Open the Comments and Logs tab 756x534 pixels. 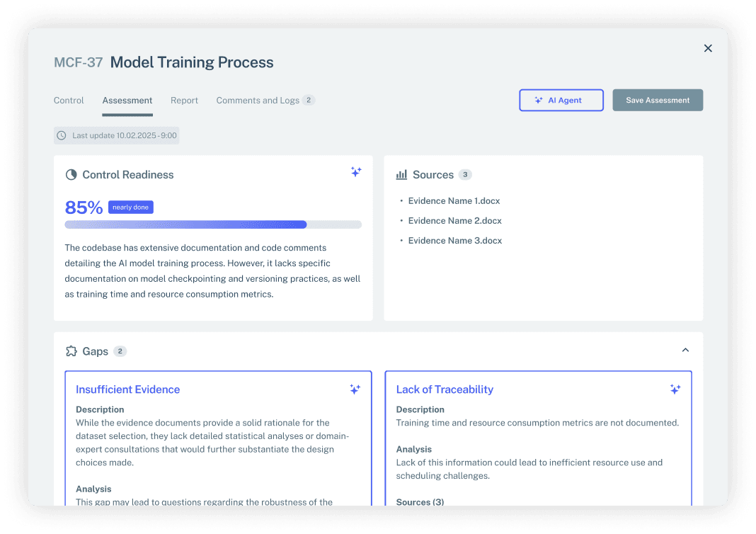pos(258,100)
